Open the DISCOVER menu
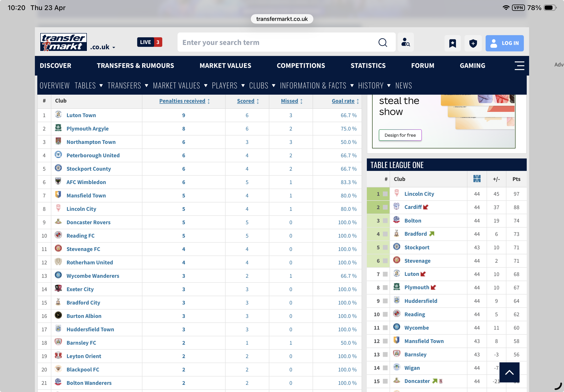This screenshot has height=392, width=564. [x=55, y=65]
